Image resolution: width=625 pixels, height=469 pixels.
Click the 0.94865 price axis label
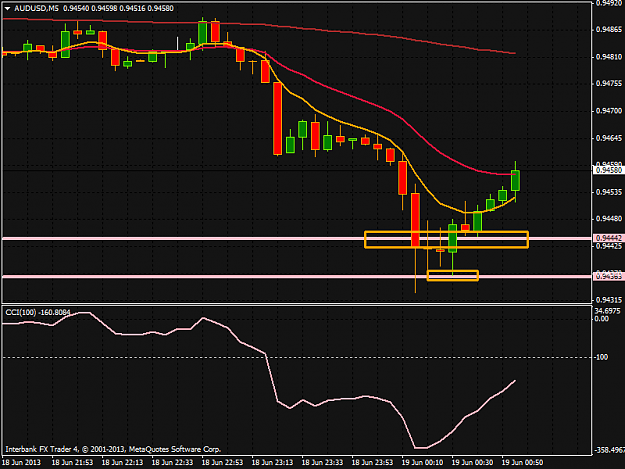pos(609,29)
